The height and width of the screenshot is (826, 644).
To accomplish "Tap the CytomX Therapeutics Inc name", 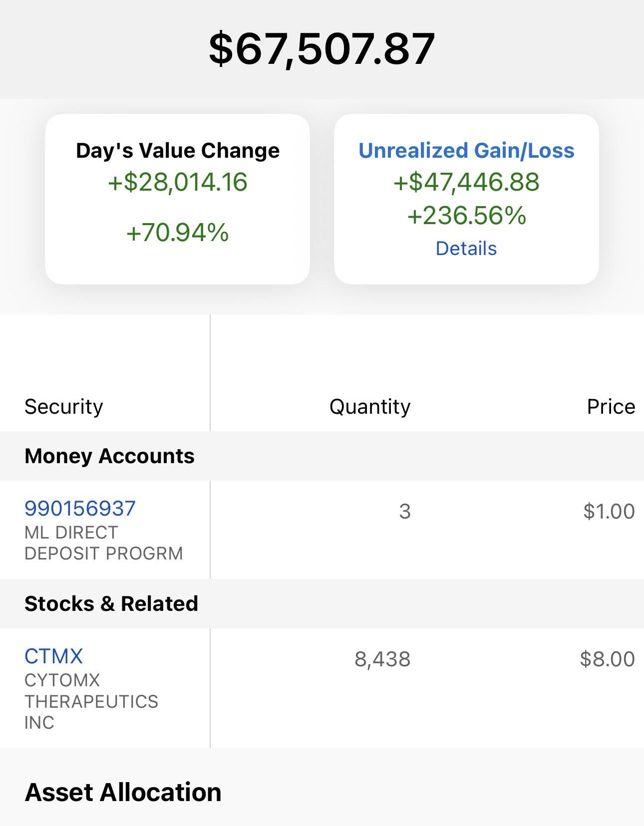I will click(x=91, y=701).
